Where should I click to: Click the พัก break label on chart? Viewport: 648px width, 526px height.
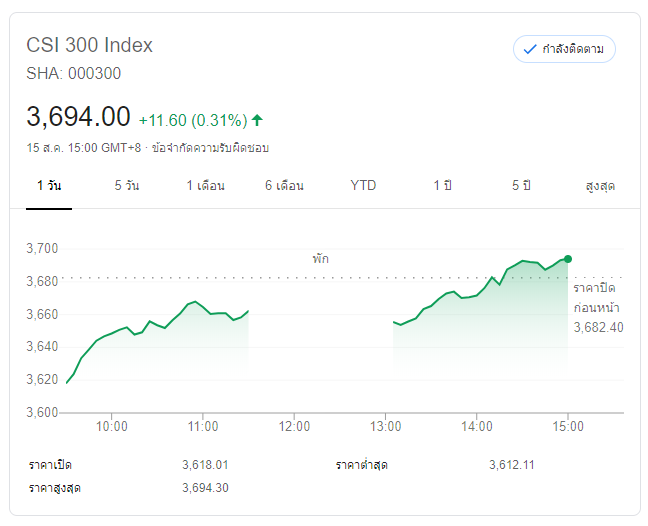pyautogui.click(x=320, y=258)
